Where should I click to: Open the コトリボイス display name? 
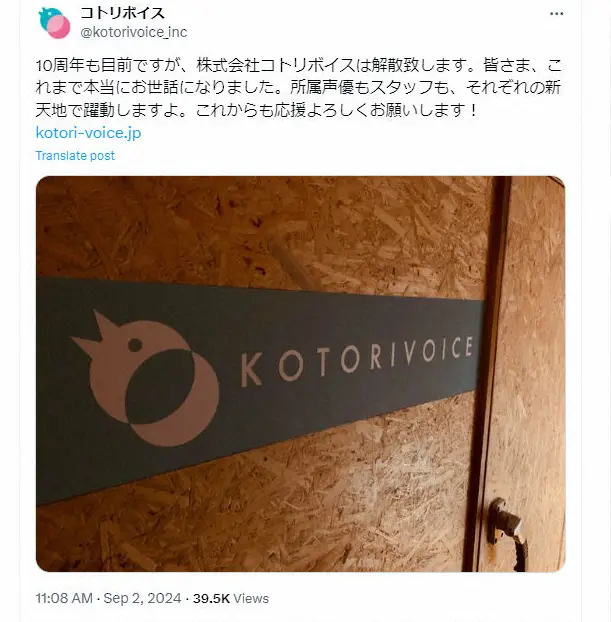(x=122, y=13)
